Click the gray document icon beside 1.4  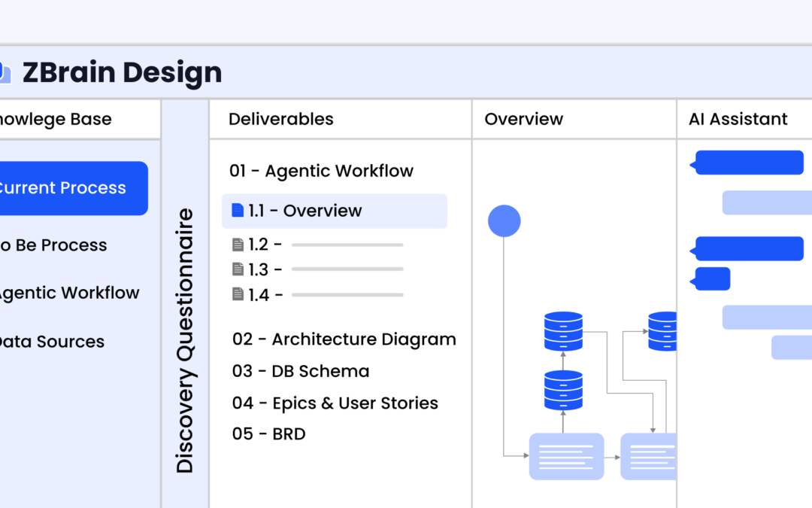[238, 294]
